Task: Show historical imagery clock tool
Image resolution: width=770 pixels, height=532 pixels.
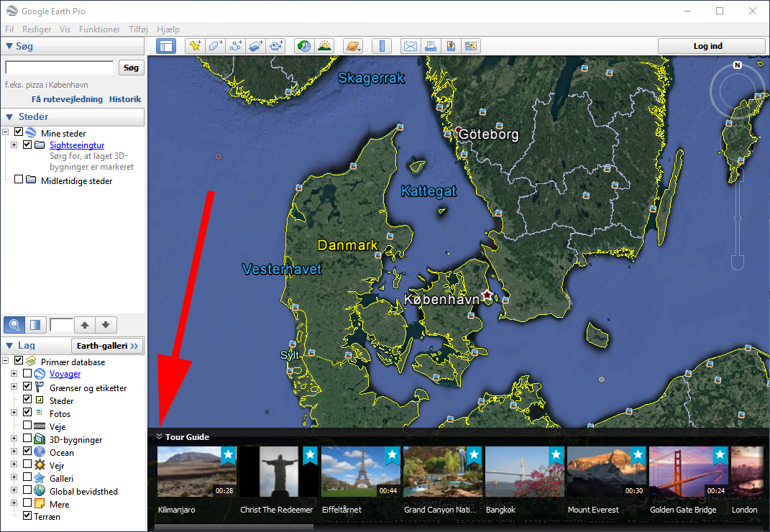Action: 304,46
